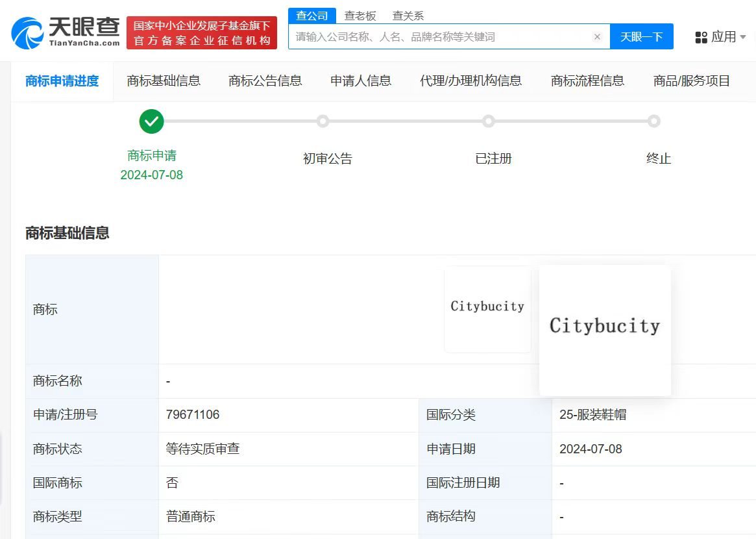Click the 终止 progress node circle
756x539 pixels.
(654, 121)
